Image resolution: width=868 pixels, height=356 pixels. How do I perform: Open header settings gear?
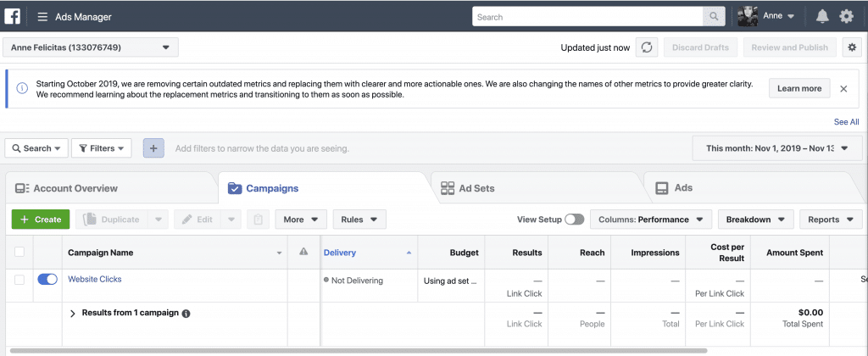847,17
